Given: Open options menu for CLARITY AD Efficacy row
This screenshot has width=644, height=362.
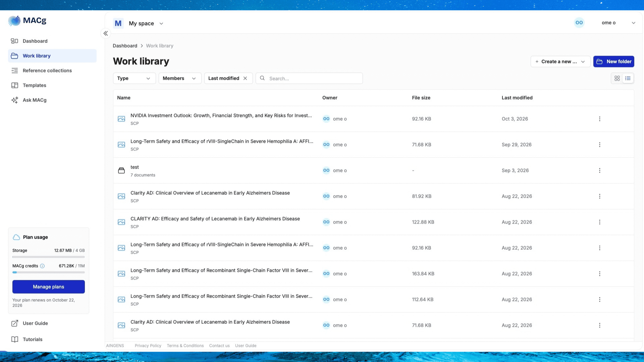Looking at the screenshot, I should click(599, 222).
